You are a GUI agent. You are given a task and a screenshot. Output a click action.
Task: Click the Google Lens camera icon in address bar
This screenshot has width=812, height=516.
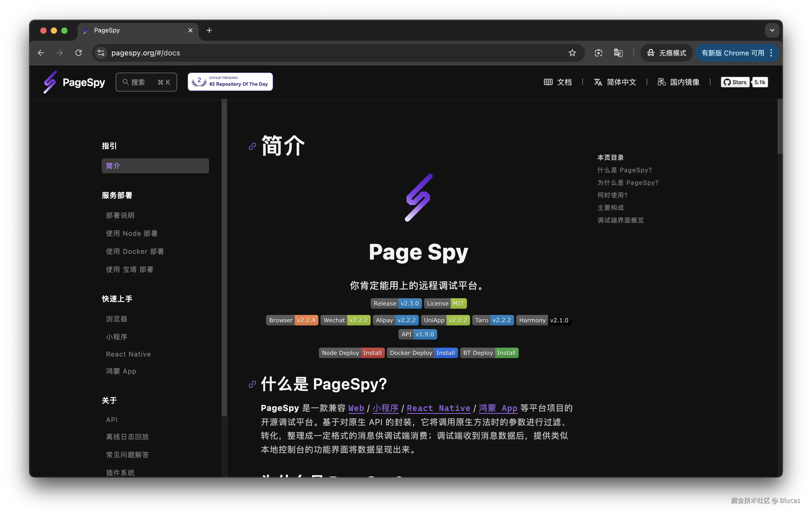pos(598,53)
